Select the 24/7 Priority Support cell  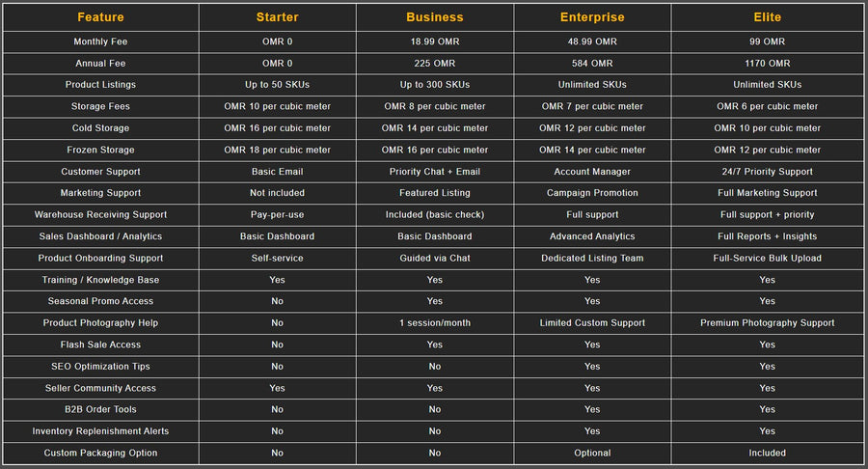click(767, 172)
